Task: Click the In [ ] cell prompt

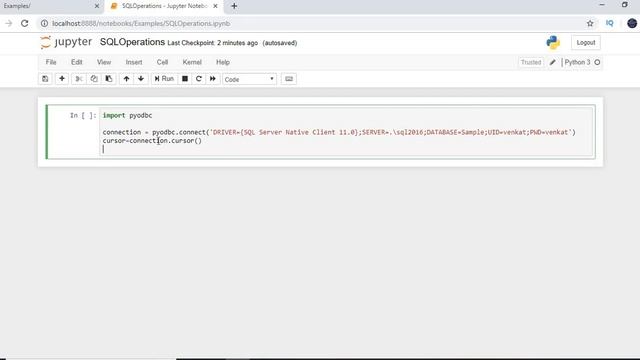Action: pyautogui.click(x=83, y=116)
